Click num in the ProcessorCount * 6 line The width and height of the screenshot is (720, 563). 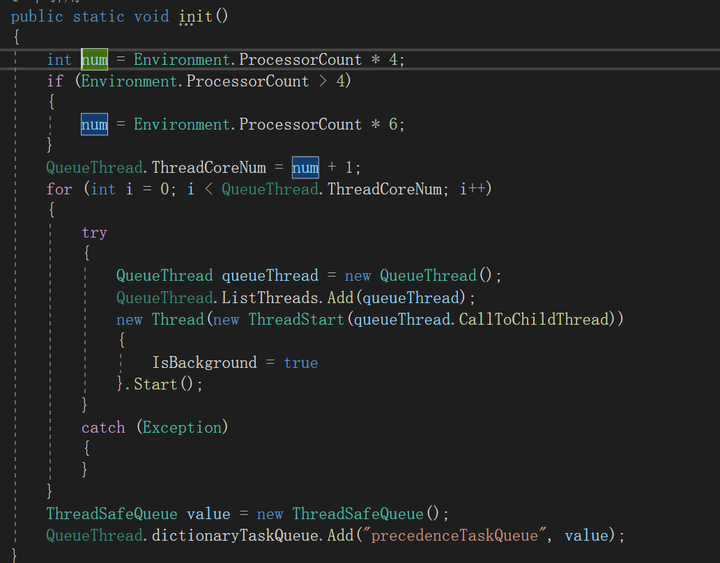[x=94, y=124]
